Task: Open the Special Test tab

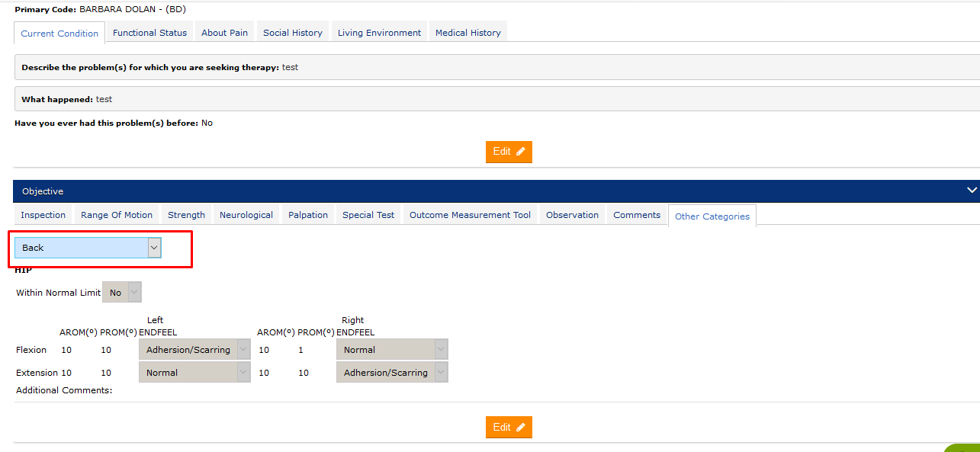Action: tap(368, 215)
